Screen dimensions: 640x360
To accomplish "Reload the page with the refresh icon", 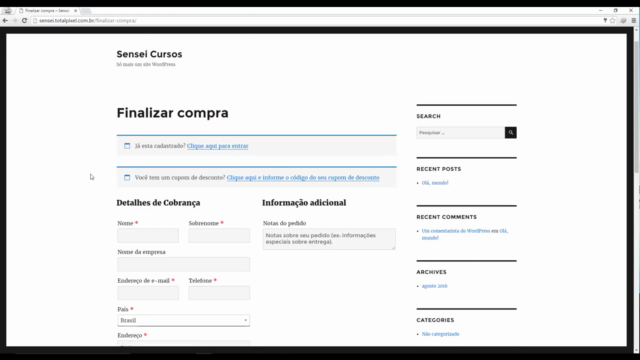I will [24, 20].
